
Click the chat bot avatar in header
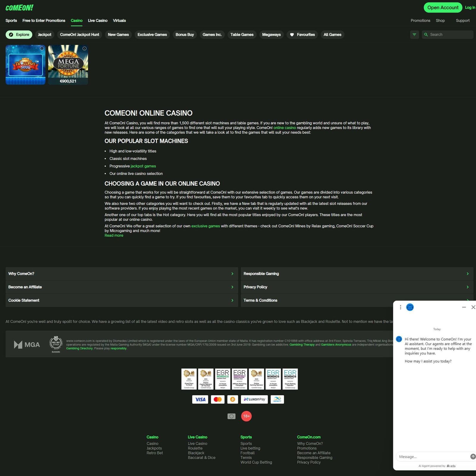[410, 307]
